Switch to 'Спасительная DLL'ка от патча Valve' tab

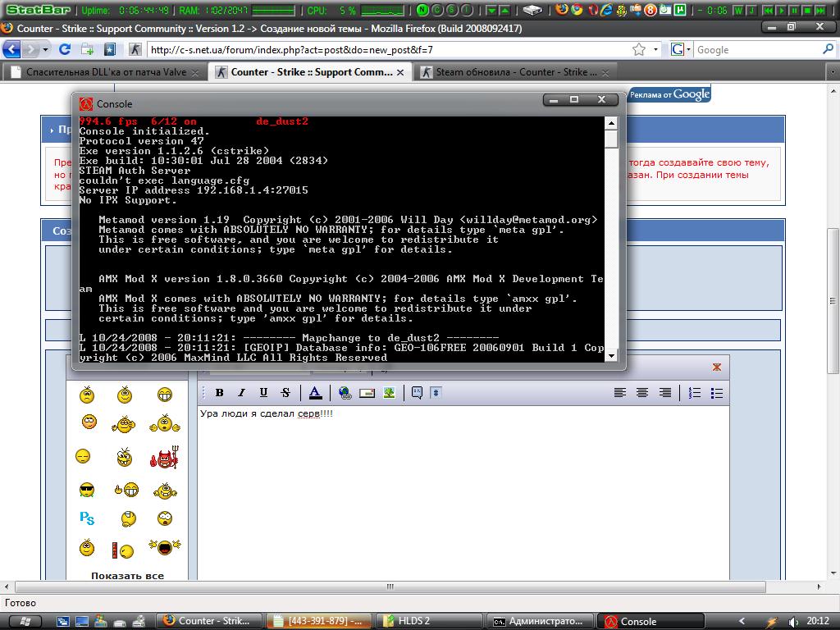pos(106,72)
